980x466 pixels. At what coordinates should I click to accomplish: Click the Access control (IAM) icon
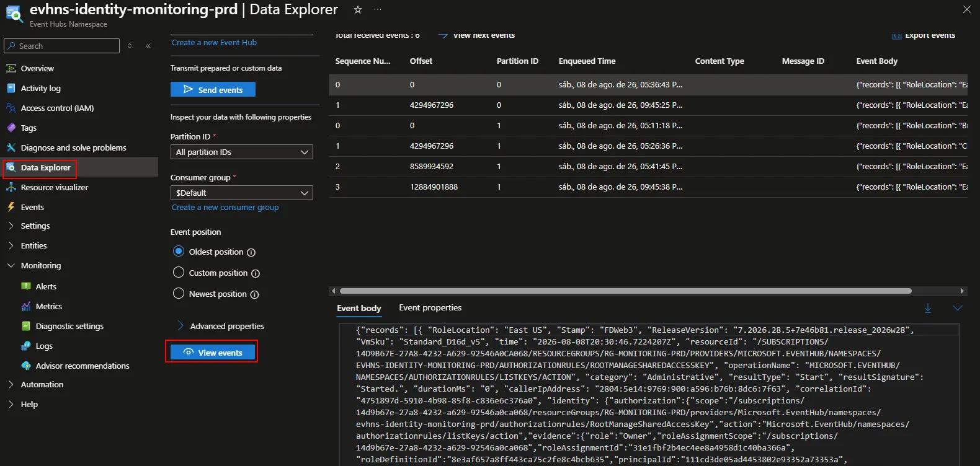point(11,108)
